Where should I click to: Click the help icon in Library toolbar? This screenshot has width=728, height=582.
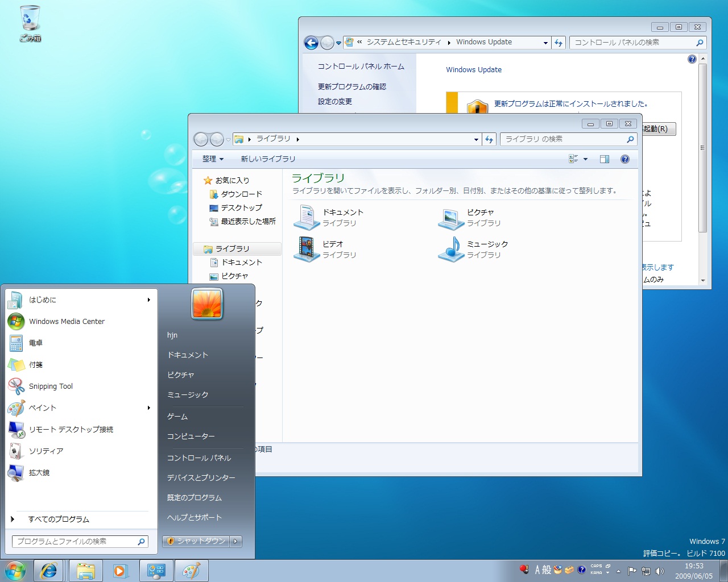(624, 159)
